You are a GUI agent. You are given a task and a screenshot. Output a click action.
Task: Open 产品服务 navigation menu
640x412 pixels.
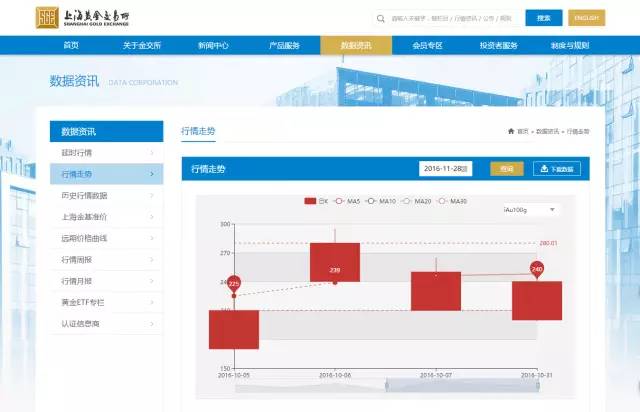pyautogui.click(x=284, y=45)
